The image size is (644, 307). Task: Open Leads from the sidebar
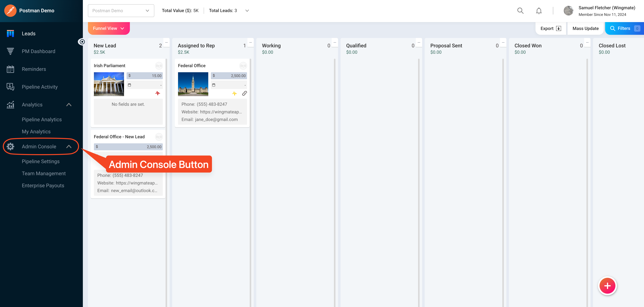(x=28, y=34)
